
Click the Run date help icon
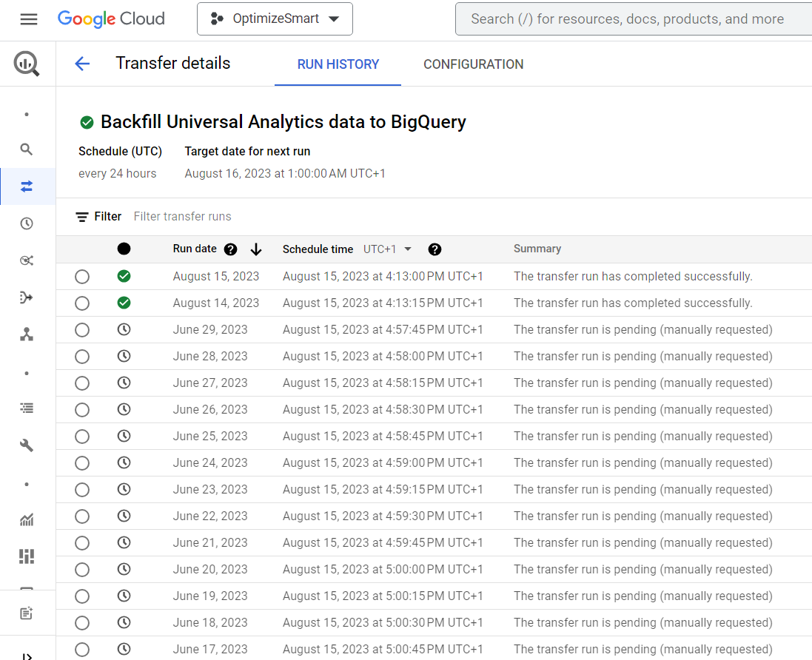[x=230, y=249]
